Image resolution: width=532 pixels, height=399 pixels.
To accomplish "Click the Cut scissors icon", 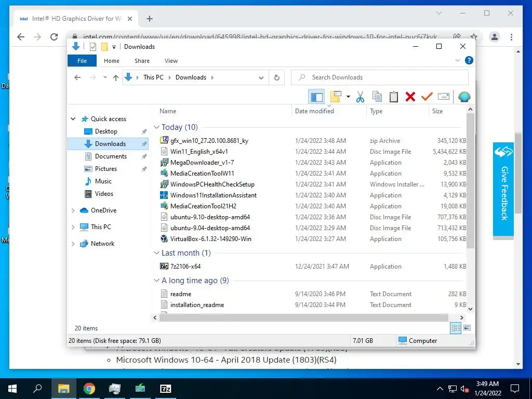I will [x=360, y=97].
